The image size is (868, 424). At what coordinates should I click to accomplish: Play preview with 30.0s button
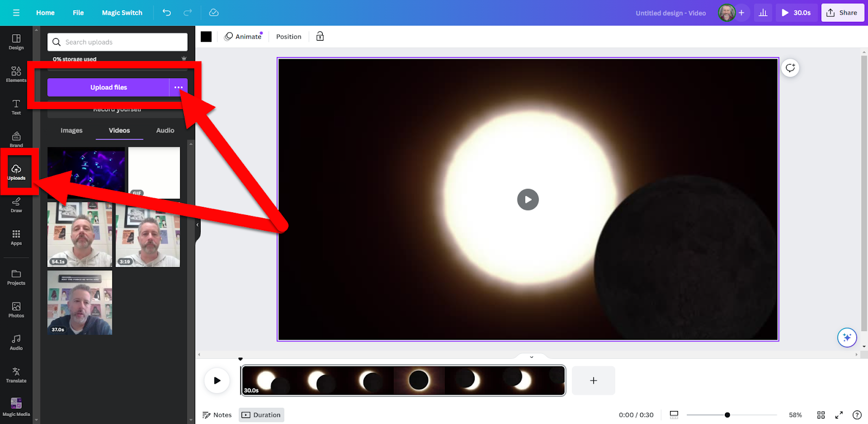coord(796,12)
